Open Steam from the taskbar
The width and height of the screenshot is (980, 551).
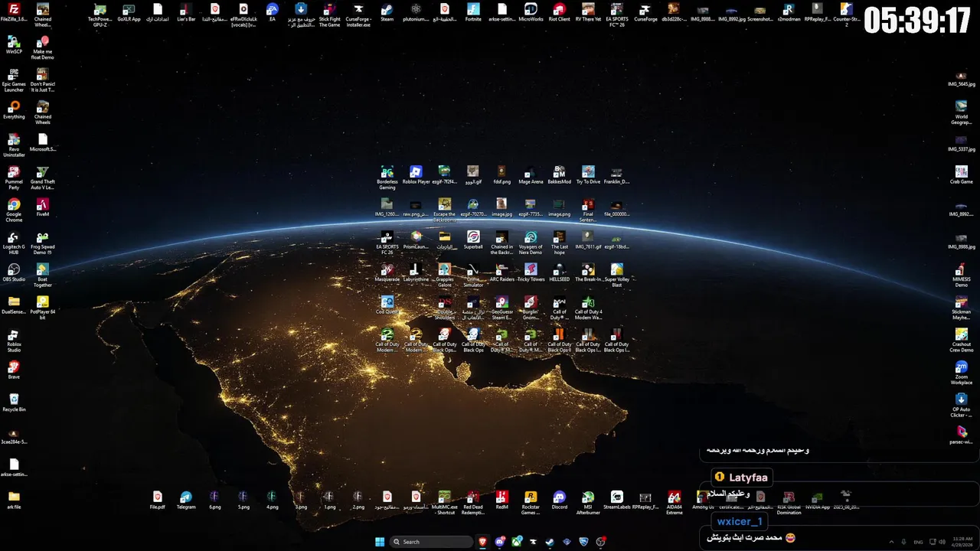pyautogui.click(x=550, y=542)
